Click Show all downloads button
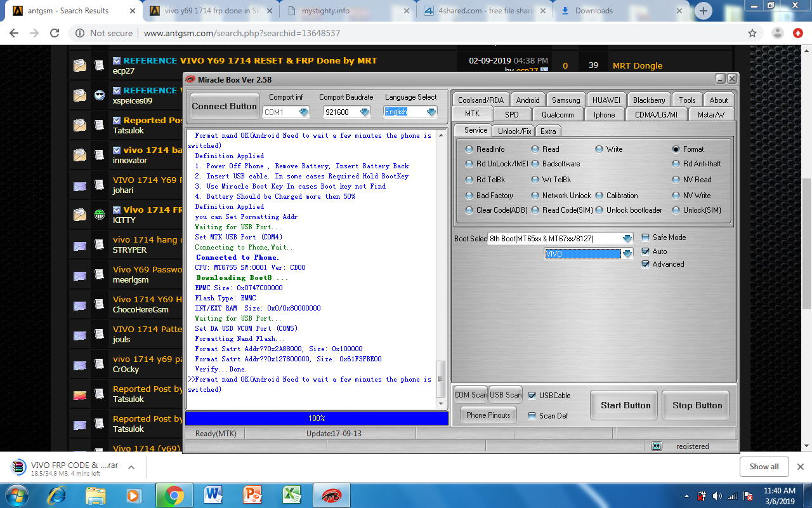 [x=764, y=467]
